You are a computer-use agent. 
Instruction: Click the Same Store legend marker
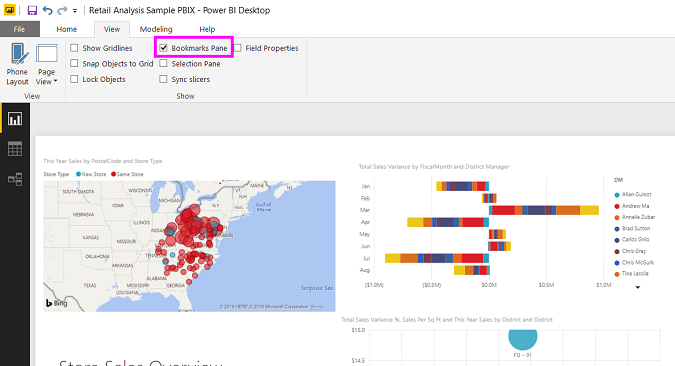[114, 174]
